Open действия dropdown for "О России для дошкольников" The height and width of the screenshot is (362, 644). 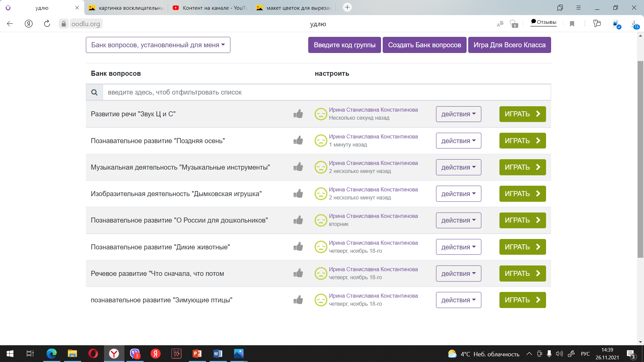coord(458,221)
